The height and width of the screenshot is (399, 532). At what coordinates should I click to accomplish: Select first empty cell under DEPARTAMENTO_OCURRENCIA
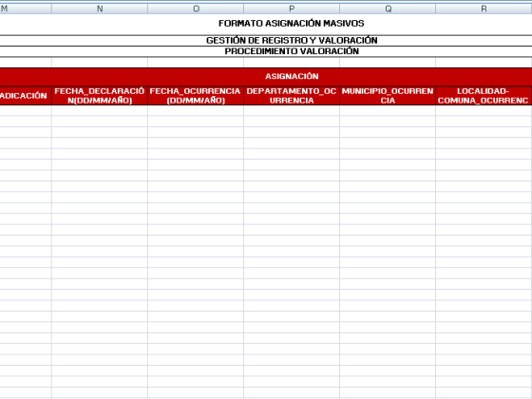pyautogui.click(x=292, y=110)
